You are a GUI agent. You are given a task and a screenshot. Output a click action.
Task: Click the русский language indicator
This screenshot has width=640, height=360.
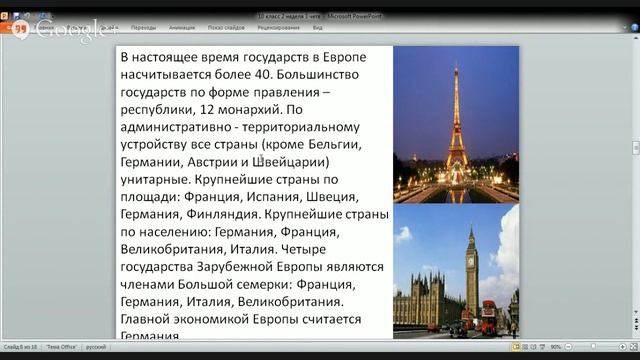click(96, 347)
